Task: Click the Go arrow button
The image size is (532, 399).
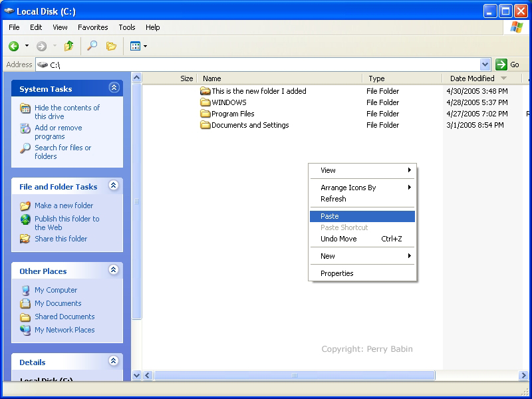Action: [x=501, y=65]
